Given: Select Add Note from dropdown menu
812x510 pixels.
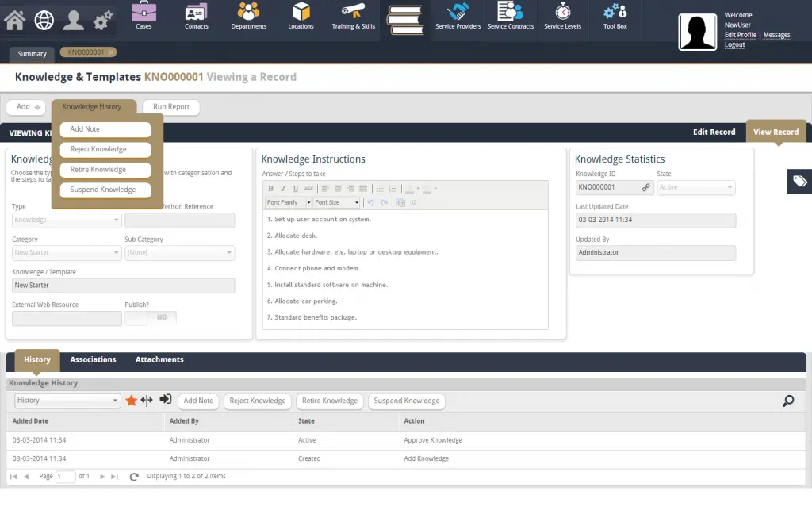Looking at the screenshot, I should [105, 129].
